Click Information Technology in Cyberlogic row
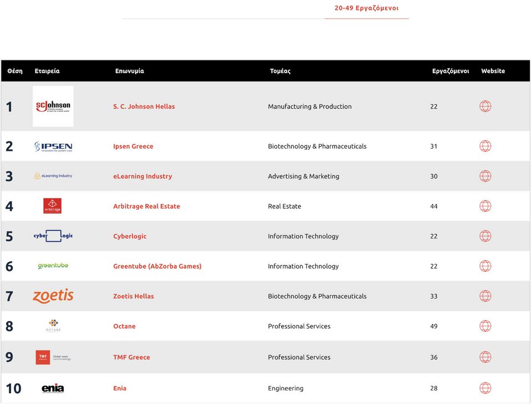This screenshot has width=532, height=406. [x=303, y=236]
